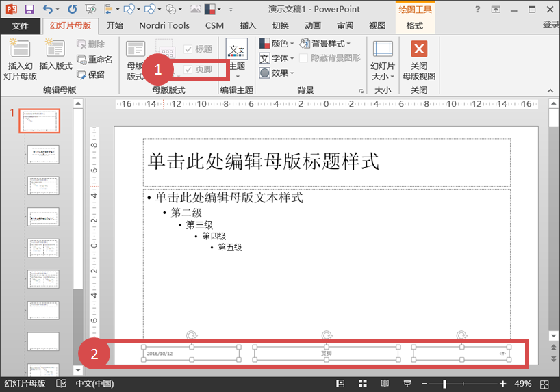Toggle the 标题 (Title) checkbox

pos(189,49)
